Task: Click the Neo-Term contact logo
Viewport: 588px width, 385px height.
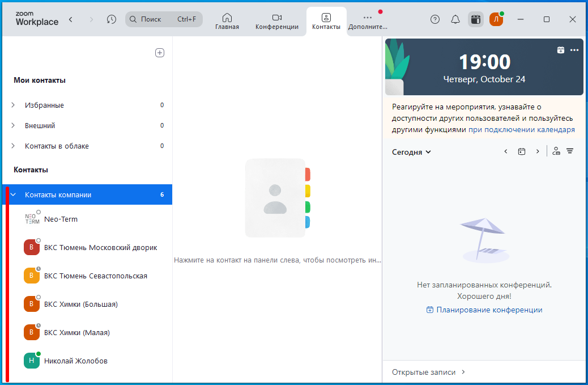Action: 32,219
